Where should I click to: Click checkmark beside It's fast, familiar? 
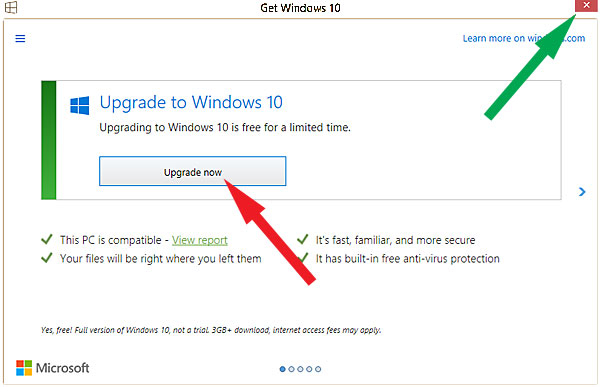click(x=303, y=239)
